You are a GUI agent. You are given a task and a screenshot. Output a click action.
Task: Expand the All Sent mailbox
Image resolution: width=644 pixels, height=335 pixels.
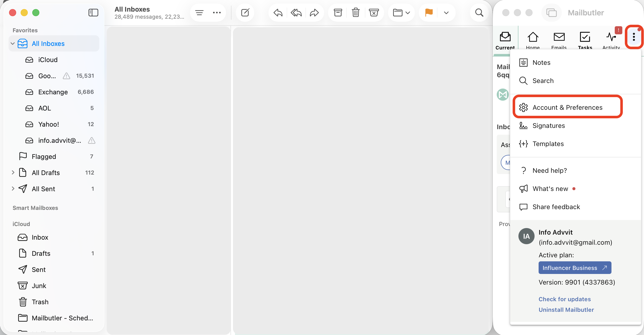click(13, 189)
